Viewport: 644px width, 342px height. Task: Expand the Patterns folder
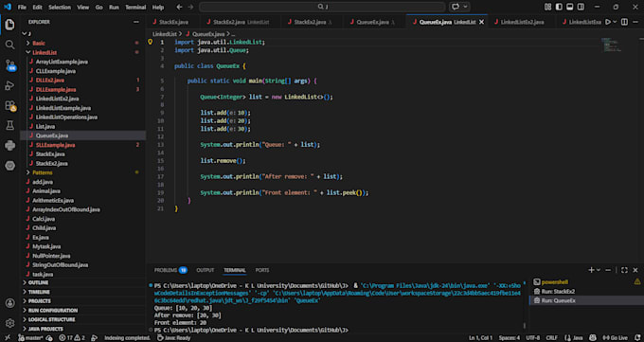(x=82, y=172)
